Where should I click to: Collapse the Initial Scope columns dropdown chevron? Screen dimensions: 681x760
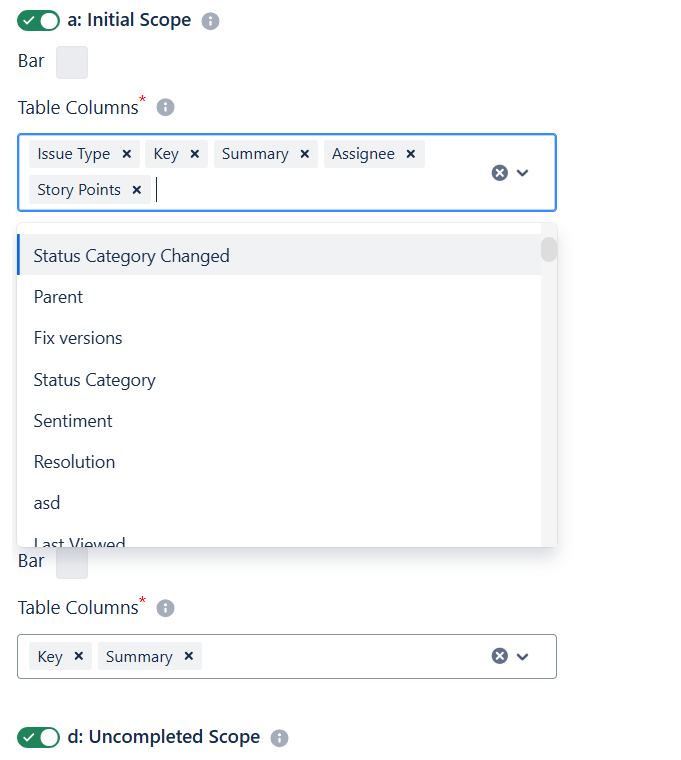(x=523, y=173)
